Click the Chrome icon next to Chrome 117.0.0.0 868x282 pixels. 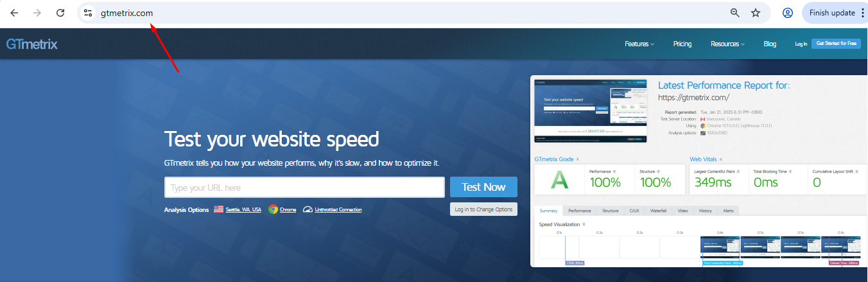click(x=703, y=126)
